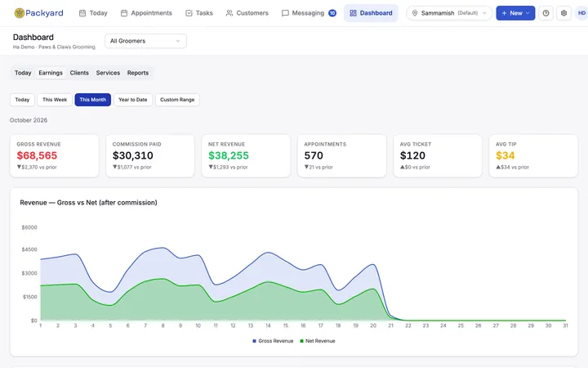This screenshot has width=588, height=368.
Task: Switch to the Earnings tab
Action: (x=51, y=73)
